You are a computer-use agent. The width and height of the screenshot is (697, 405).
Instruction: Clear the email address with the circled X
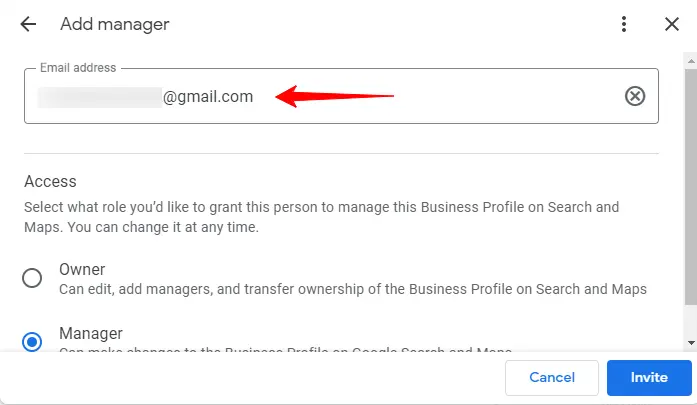coord(635,96)
